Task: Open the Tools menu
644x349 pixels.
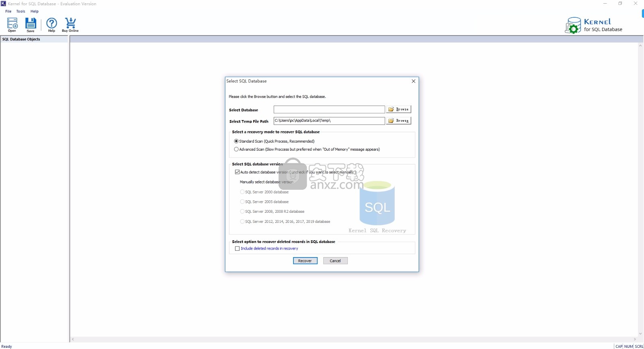Action: click(x=21, y=11)
